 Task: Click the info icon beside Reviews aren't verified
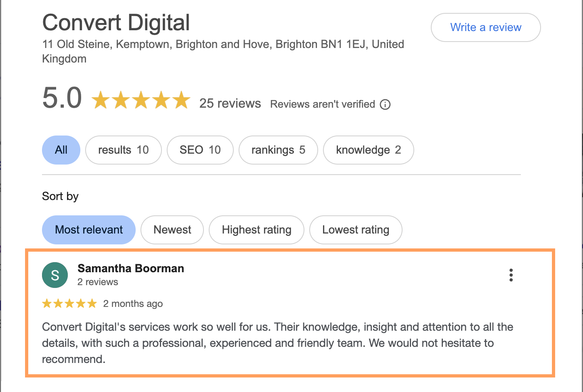[x=385, y=104]
